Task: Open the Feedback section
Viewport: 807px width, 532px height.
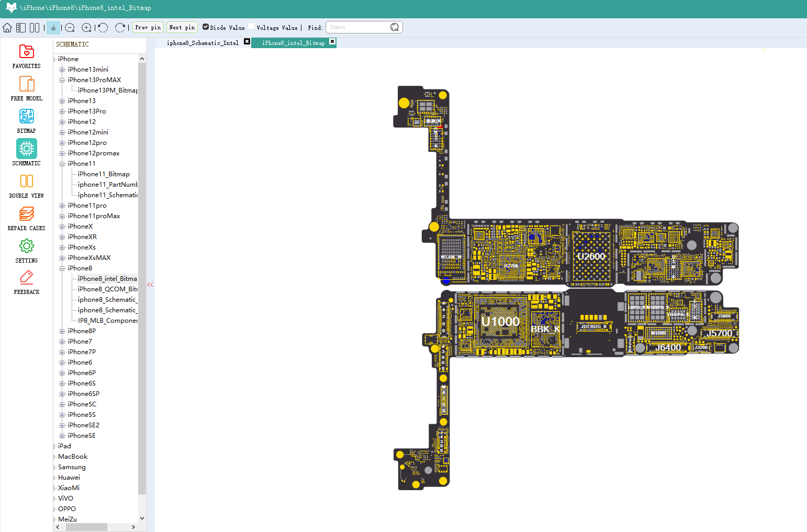Action: 27,282
